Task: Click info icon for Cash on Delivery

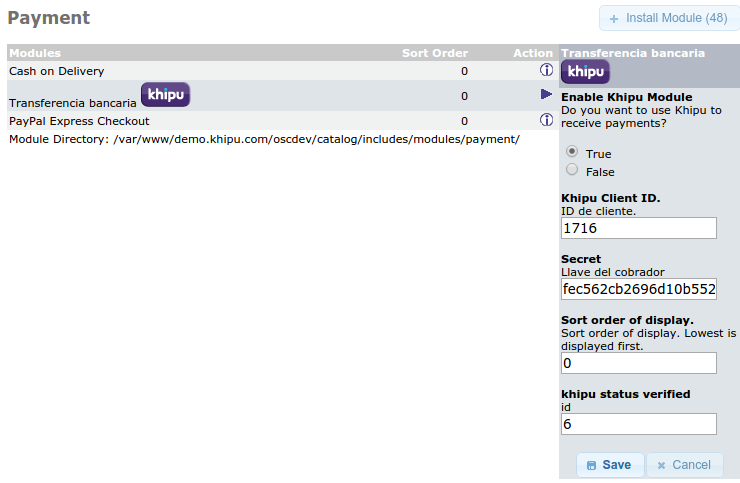Action: pyautogui.click(x=546, y=70)
